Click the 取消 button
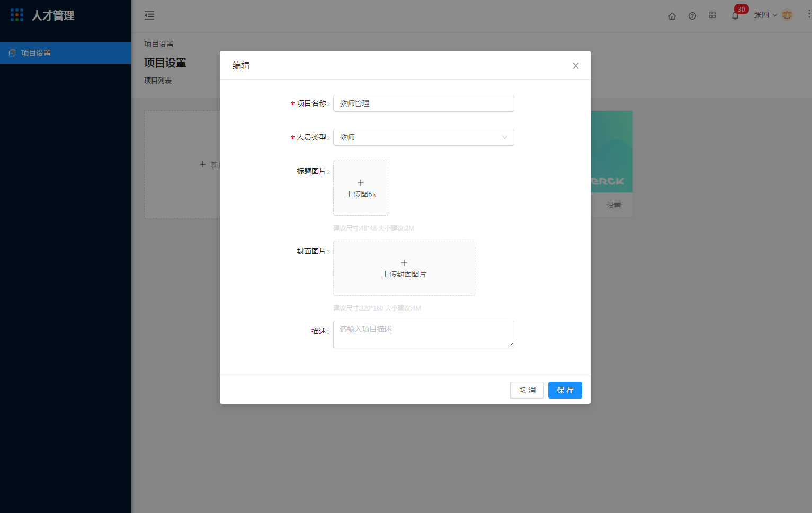This screenshot has width=812, height=513. [x=527, y=390]
